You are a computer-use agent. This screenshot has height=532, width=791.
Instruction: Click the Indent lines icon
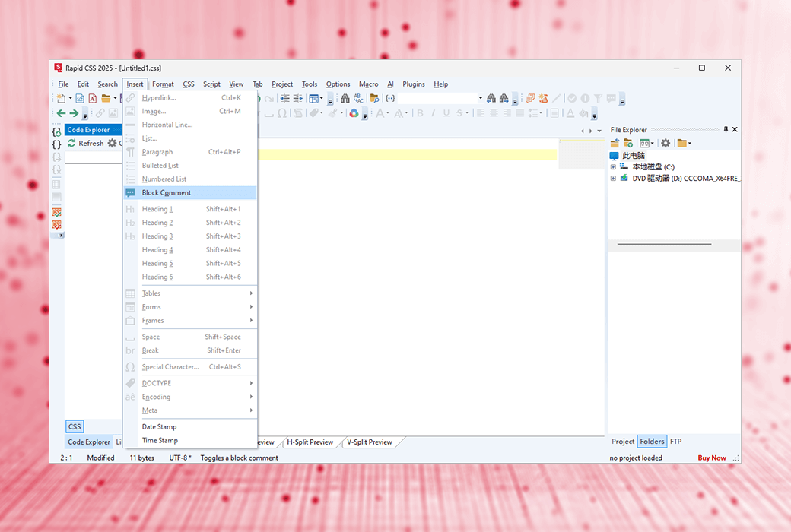[x=285, y=98]
